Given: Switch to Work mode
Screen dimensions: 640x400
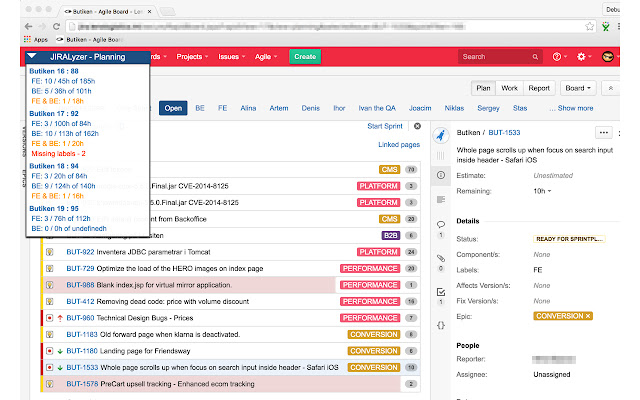Looking at the screenshot, I should pos(509,88).
